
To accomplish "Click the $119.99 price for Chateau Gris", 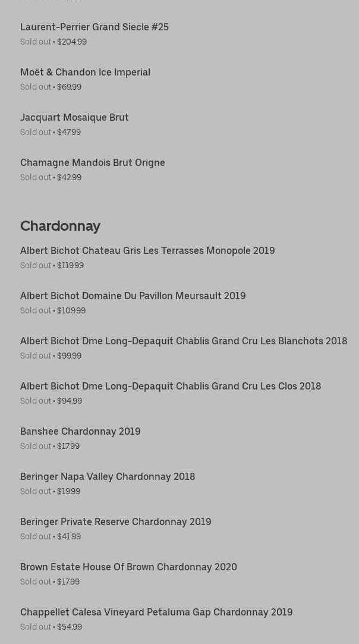I will [x=70, y=265].
